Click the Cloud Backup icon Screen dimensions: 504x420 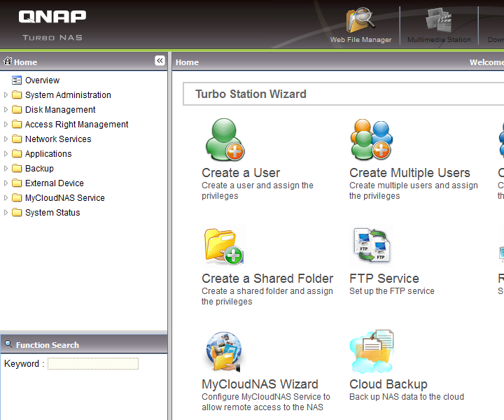[x=371, y=352]
